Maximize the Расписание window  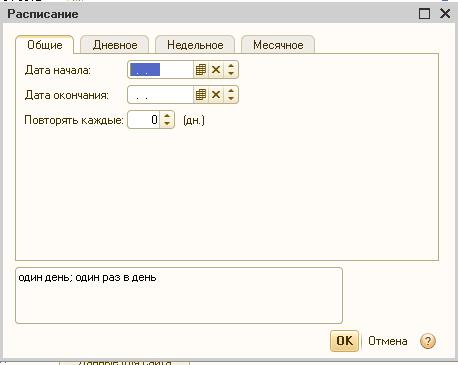[x=424, y=14]
